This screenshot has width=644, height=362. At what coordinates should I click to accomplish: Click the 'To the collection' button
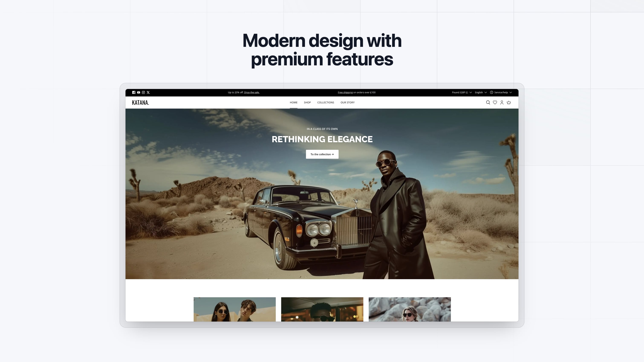tap(322, 154)
